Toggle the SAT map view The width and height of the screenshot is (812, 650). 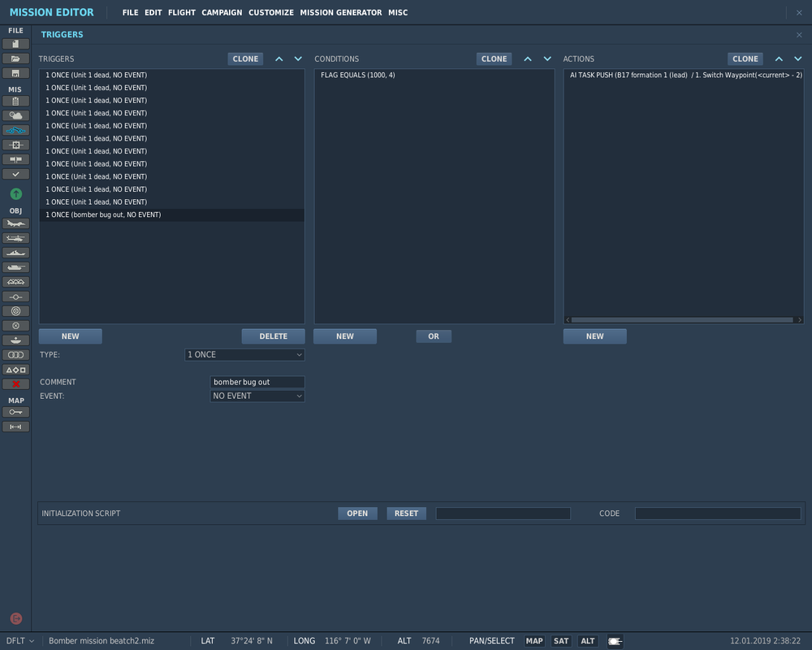click(x=561, y=640)
